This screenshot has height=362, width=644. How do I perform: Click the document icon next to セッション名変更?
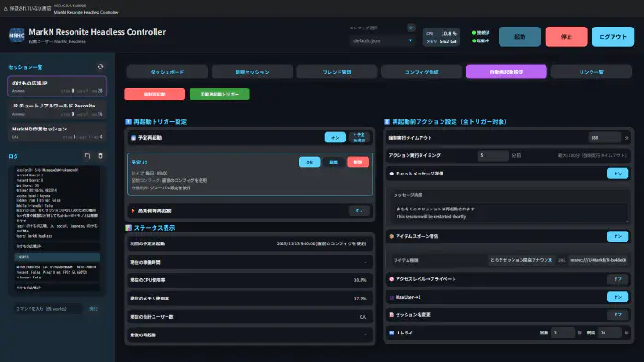pyautogui.click(x=391, y=315)
